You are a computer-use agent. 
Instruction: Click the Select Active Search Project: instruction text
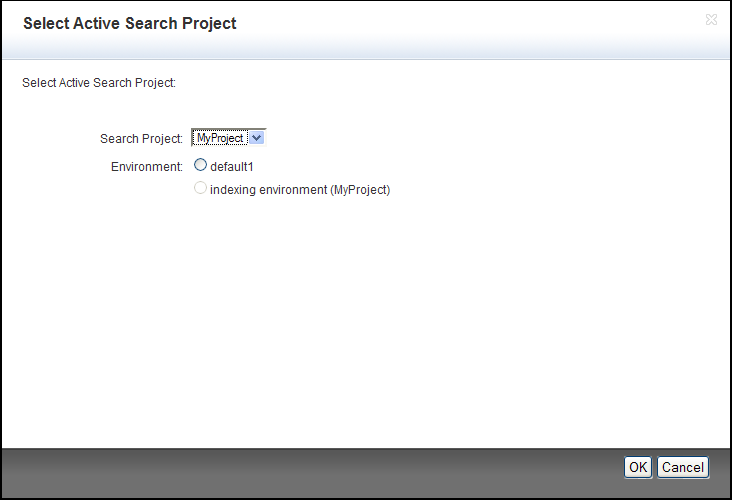(x=99, y=83)
